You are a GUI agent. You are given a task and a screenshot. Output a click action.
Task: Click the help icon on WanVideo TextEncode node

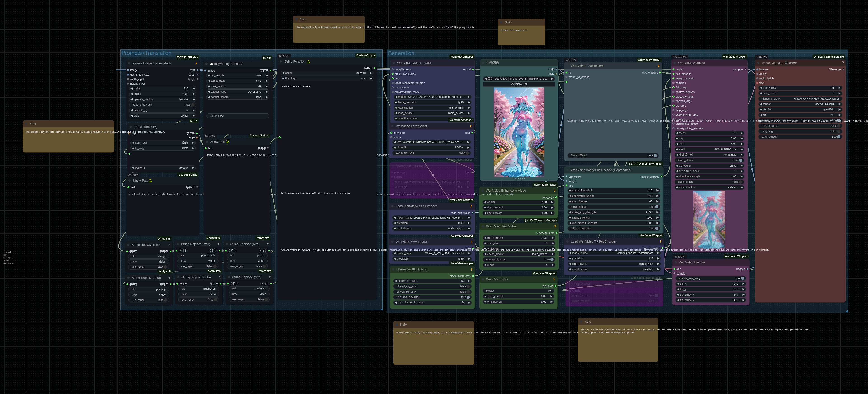point(658,66)
